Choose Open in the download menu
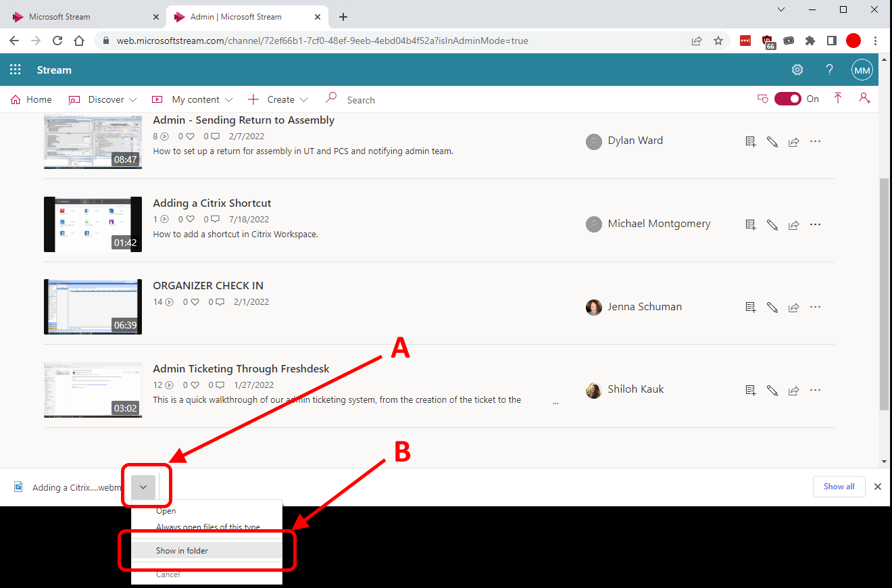Image resolution: width=892 pixels, height=588 pixels. tap(206, 512)
